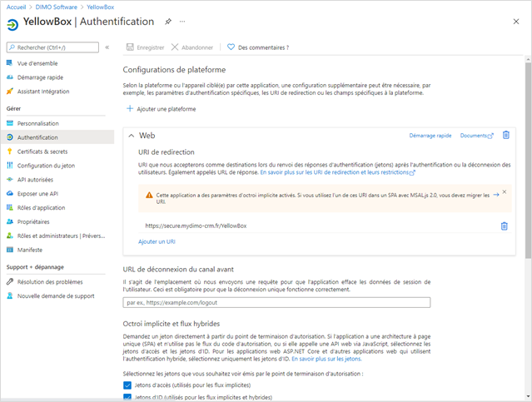This screenshot has width=532, height=402.
Task: Click the plus icon to add a platform
Action: click(129, 109)
